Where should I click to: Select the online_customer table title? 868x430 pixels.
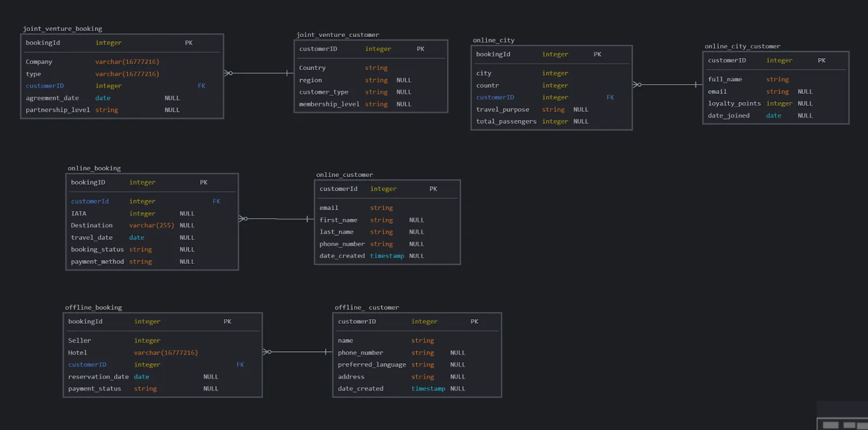pyautogui.click(x=344, y=175)
